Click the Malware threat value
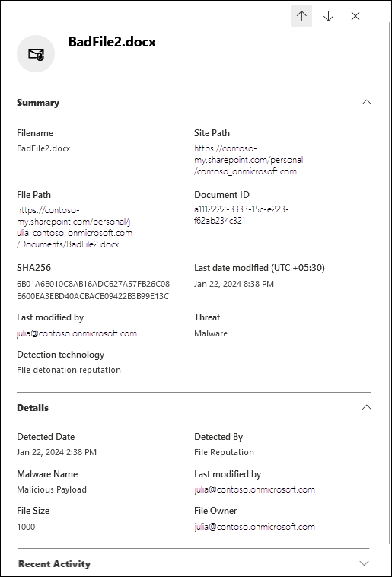 click(211, 333)
